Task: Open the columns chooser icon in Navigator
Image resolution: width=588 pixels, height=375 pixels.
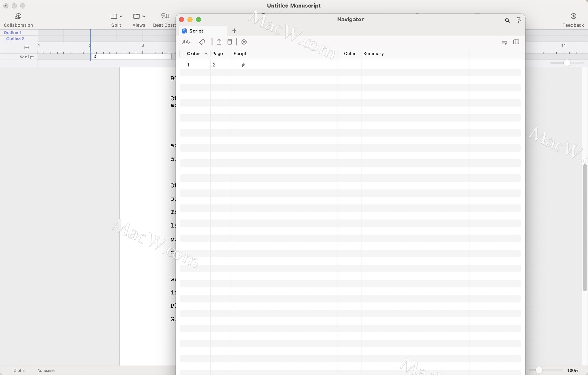Action: tap(516, 42)
